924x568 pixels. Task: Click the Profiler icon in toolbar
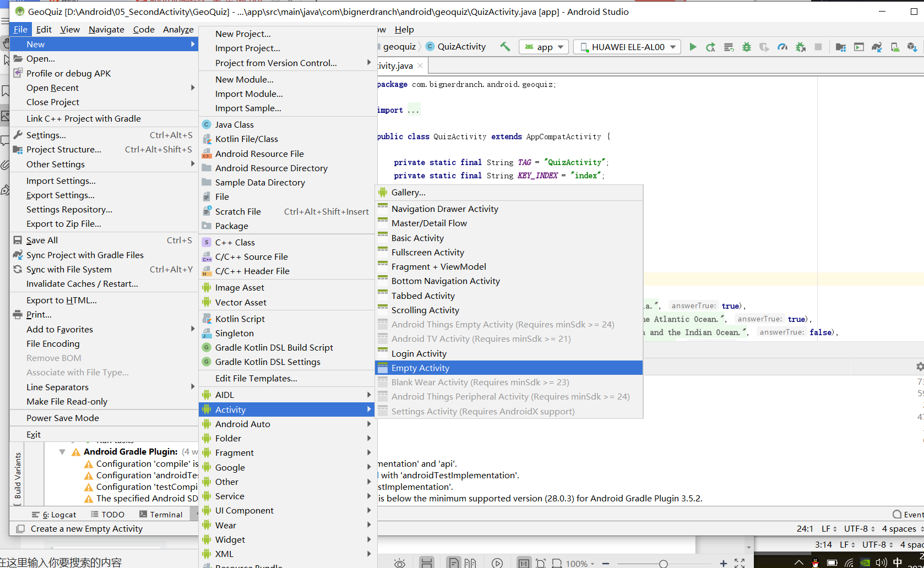[x=782, y=47]
